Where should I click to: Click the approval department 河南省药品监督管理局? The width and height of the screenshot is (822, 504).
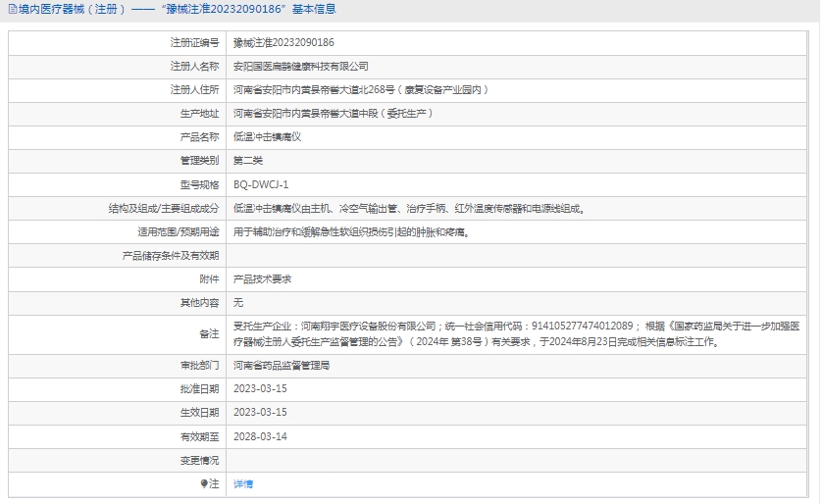coord(282,365)
